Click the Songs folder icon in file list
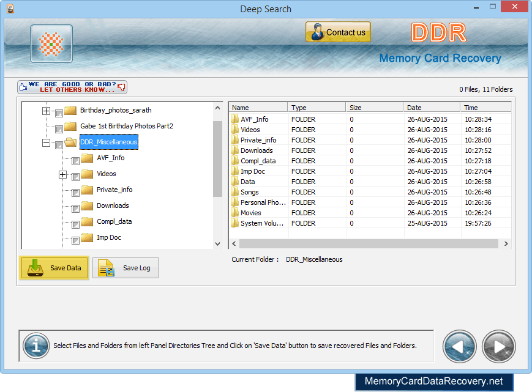 pos(235,192)
